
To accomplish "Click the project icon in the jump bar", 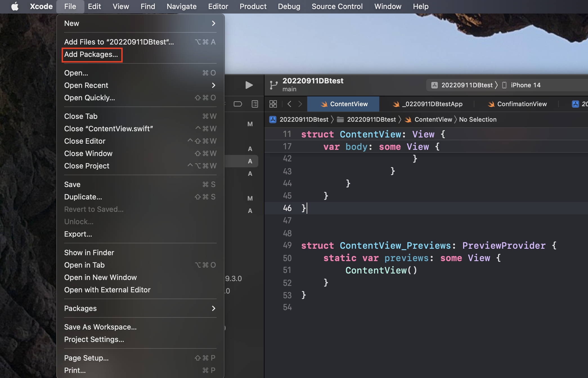I will tap(273, 119).
